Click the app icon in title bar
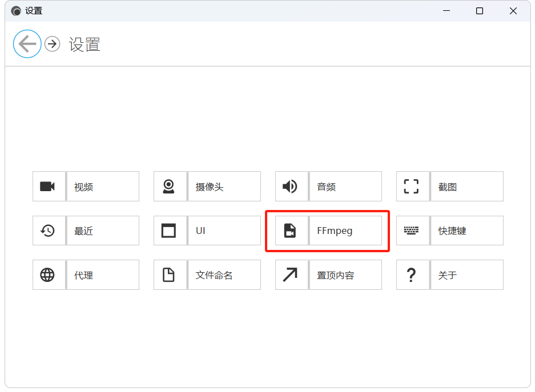 [x=16, y=11]
